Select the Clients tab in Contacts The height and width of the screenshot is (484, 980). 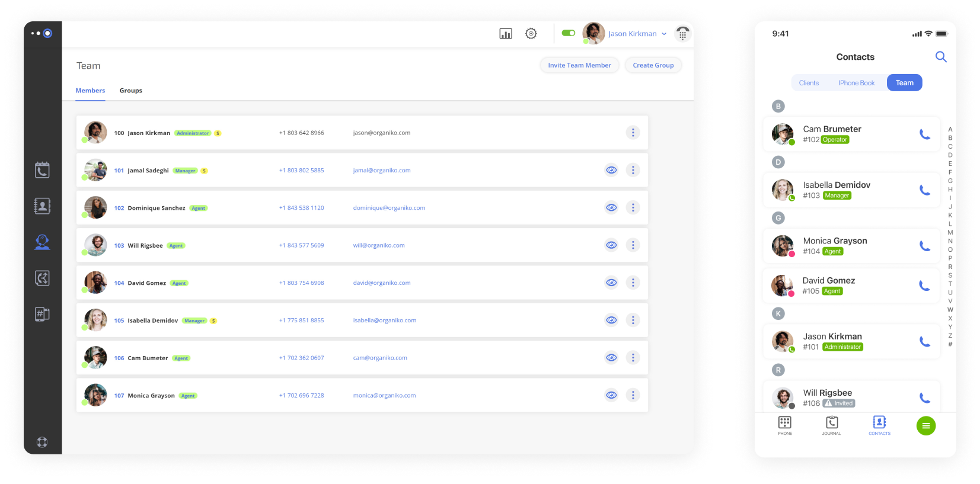point(809,83)
